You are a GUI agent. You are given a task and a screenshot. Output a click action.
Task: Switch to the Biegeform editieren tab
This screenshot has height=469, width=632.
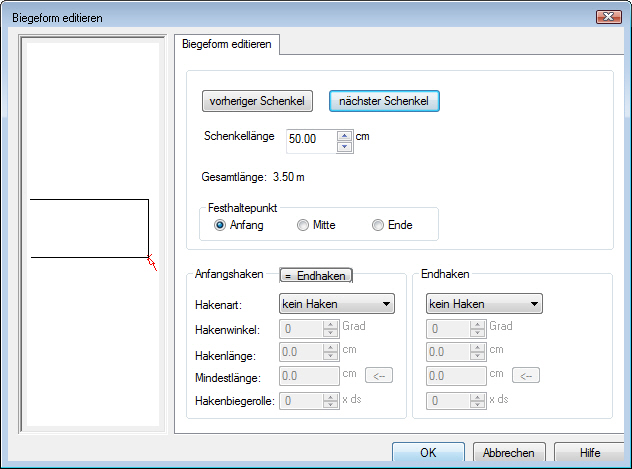(227, 44)
